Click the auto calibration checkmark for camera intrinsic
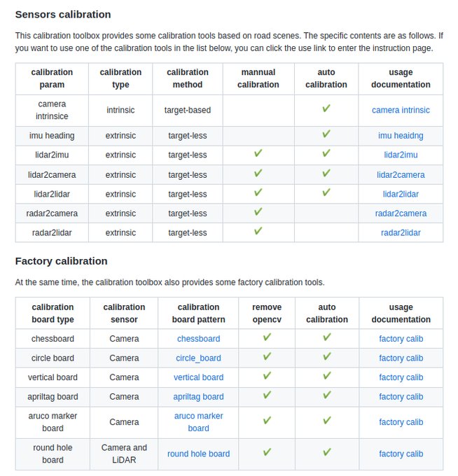The width and height of the screenshot is (458, 476). tap(326, 109)
